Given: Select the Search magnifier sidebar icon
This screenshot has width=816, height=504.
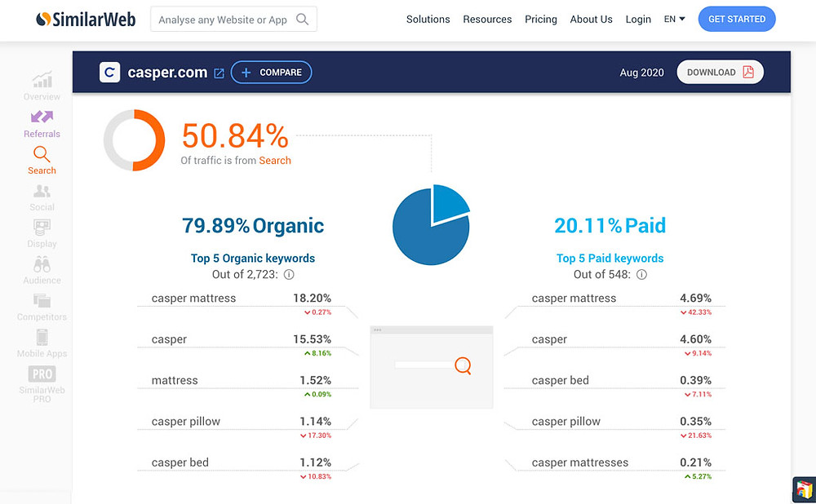Looking at the screenshot, I should tap(42, 154).
